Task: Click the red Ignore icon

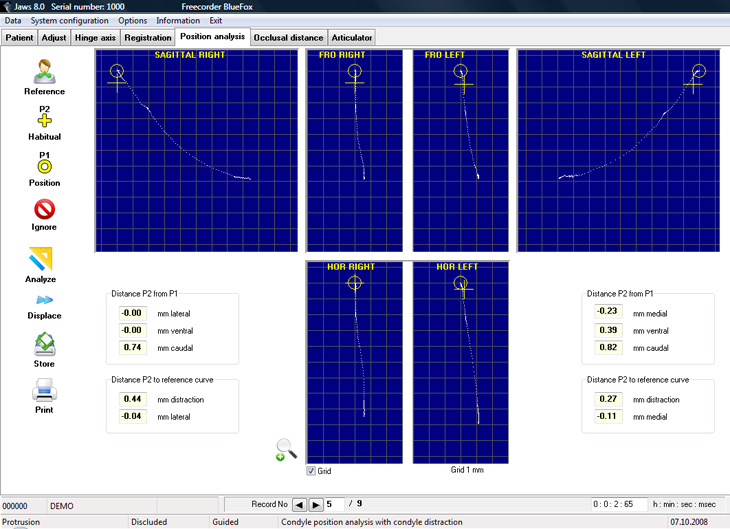Action: [45, 209]
